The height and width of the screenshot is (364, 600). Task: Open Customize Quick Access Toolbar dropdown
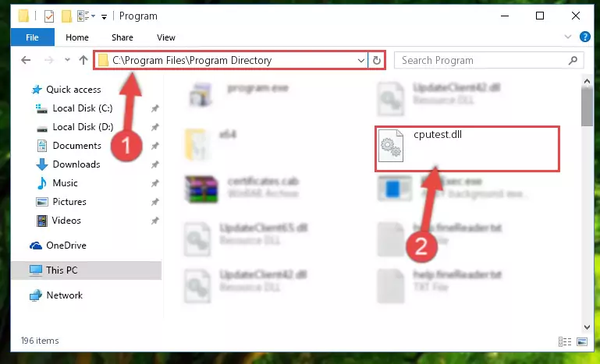[104, 16]
